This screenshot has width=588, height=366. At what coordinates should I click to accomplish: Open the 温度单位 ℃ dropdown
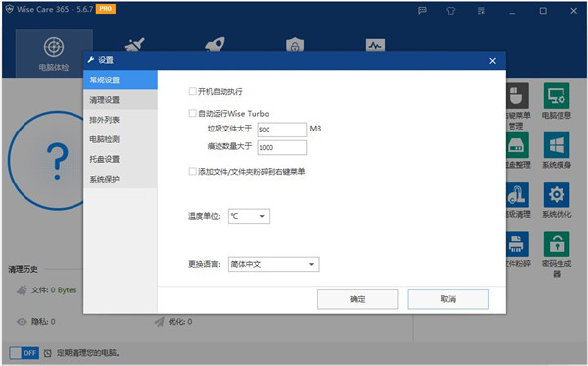pyautogui.click(x=249, y=216)
